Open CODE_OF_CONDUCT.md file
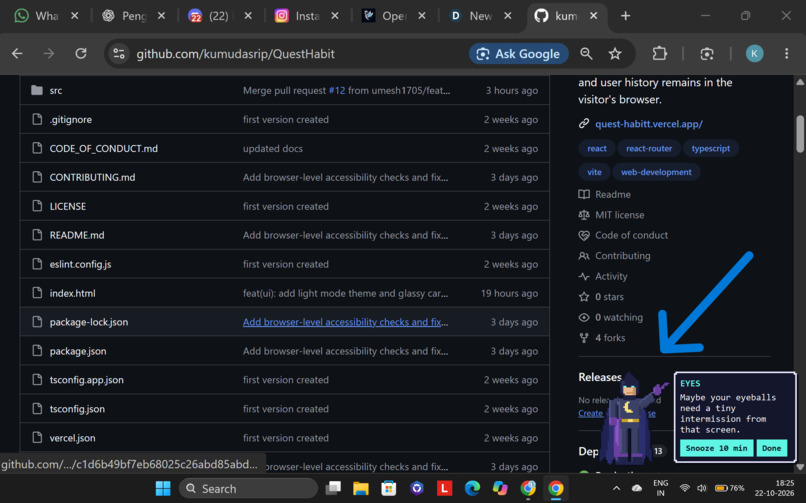This screenshot has height=503, width=806. point(103,148)
